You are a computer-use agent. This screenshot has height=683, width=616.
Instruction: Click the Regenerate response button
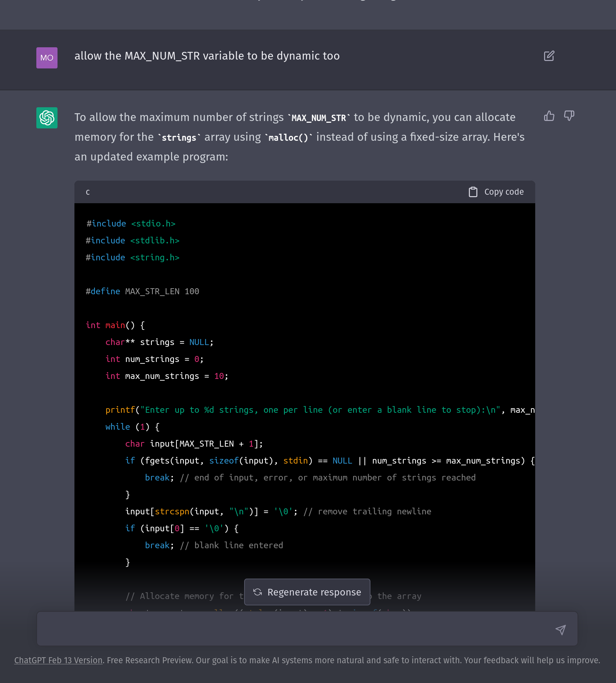tap(307, 592)
